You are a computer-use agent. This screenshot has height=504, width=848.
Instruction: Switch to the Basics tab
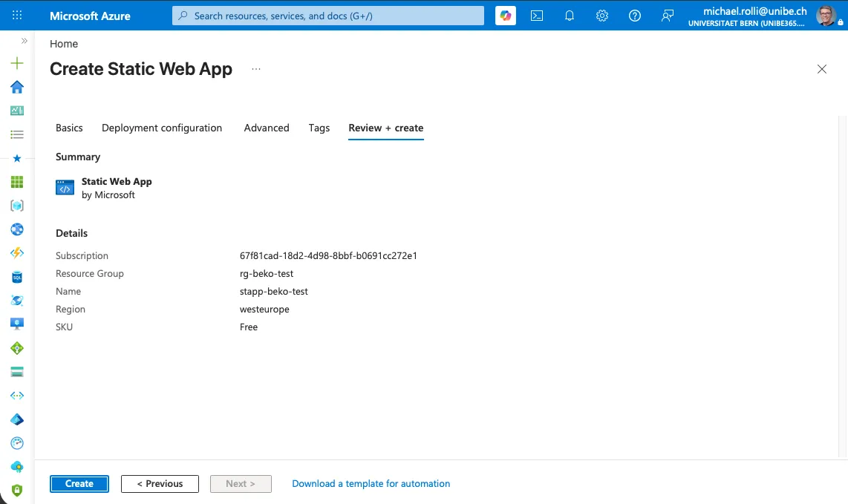coord(69,128)
